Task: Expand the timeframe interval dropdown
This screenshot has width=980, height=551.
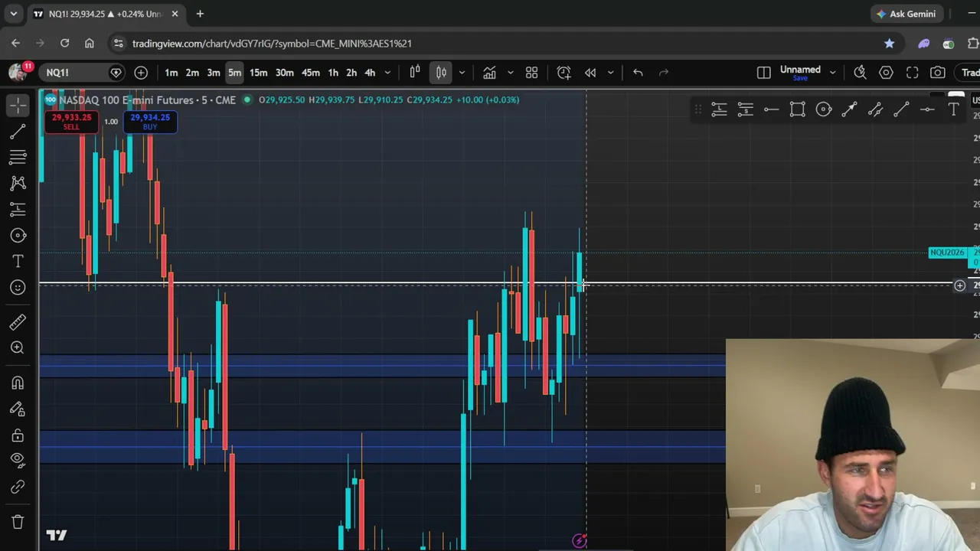Action: pos(387,73)
